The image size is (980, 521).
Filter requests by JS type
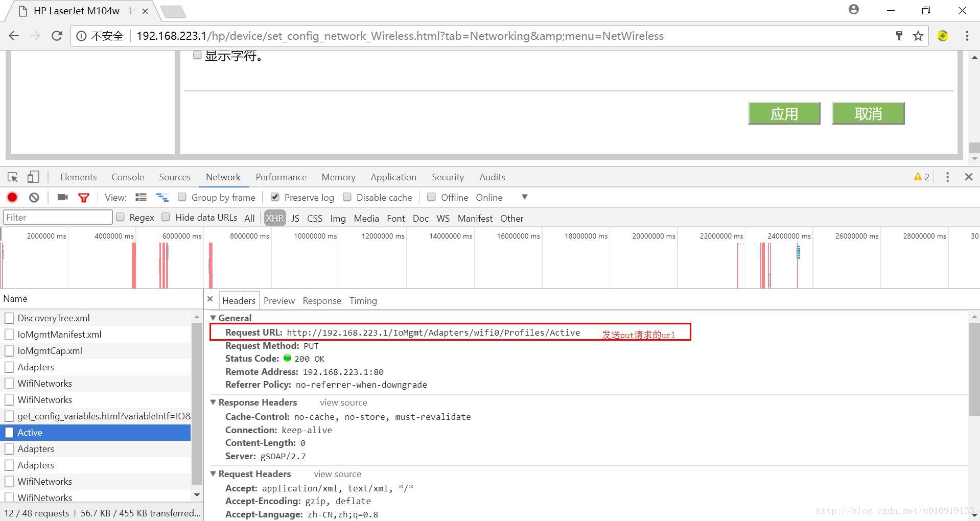295,218
